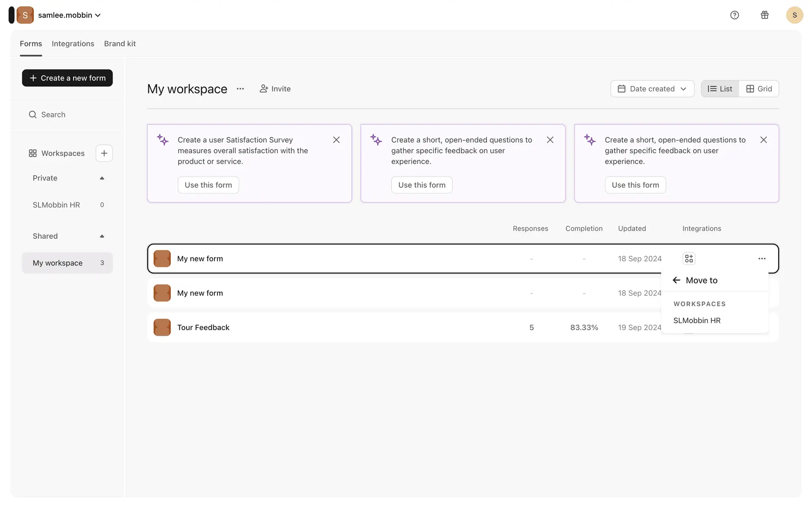Click the gift box icon
The image size is (812, 508).
(765, 15)
